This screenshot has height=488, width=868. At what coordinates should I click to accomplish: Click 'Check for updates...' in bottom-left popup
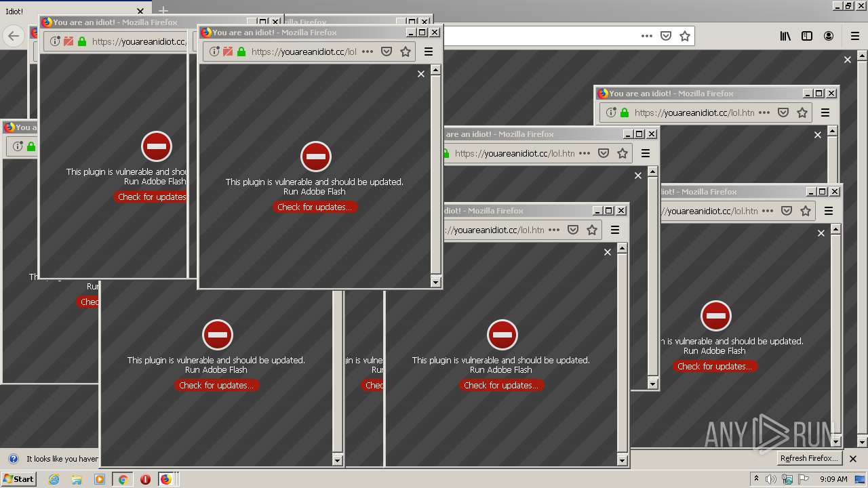point(216,385)
